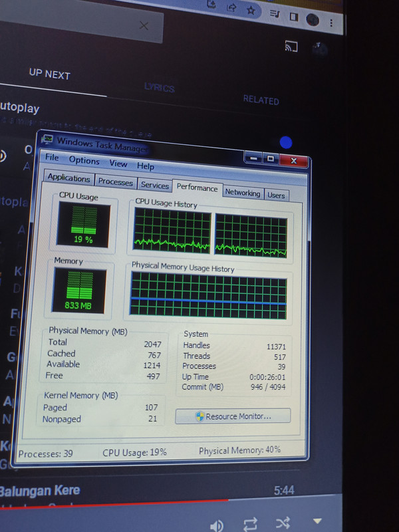Click the Physical Memory Usage History graph
The height and width of the screenshot is (532, 399).
[208, 295]
